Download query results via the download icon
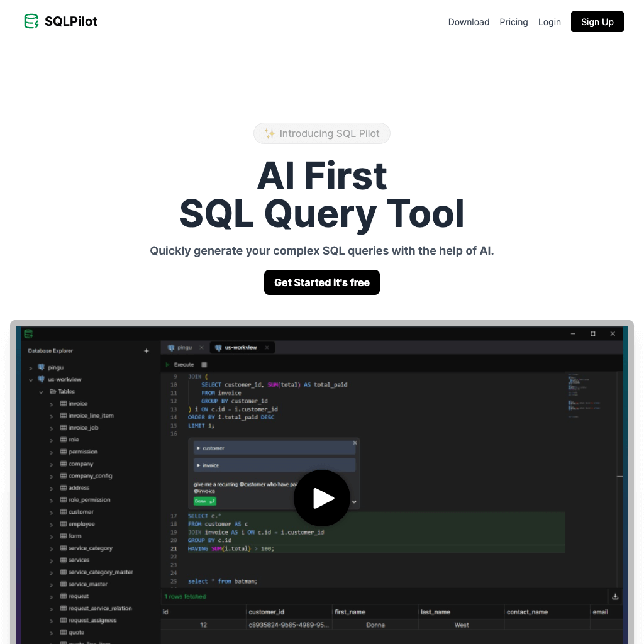 [614, 596]
